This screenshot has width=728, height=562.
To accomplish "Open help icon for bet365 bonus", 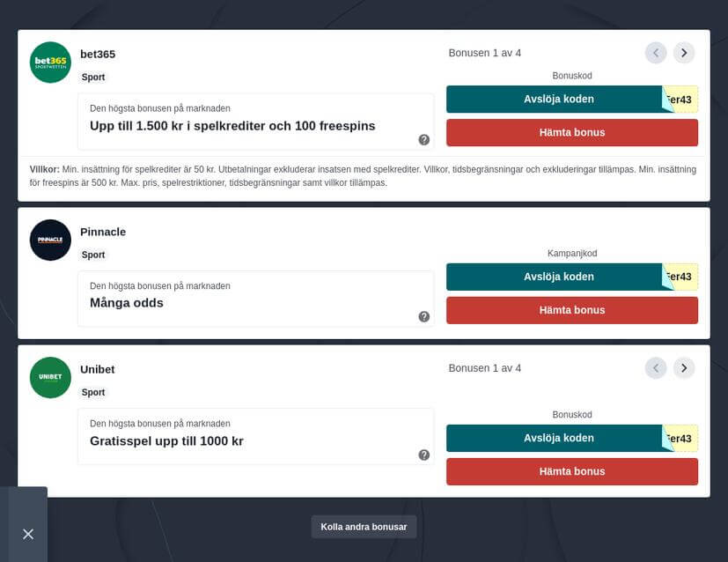I will coord(424,139).
